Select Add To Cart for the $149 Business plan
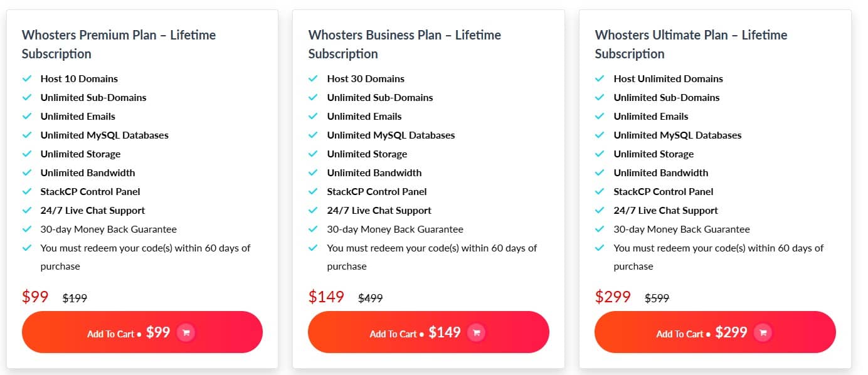Viewport: 868px width, 375px height. (x=428, y=332)
